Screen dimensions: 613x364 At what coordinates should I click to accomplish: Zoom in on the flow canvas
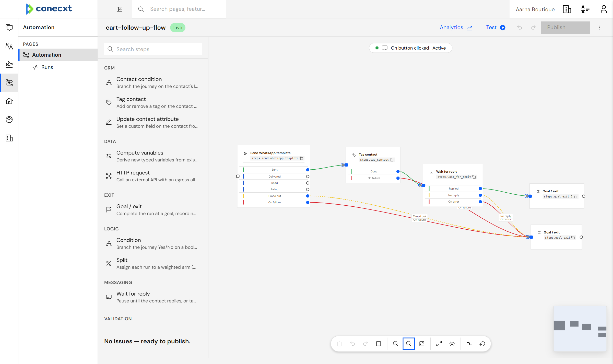tap(395, 344)
